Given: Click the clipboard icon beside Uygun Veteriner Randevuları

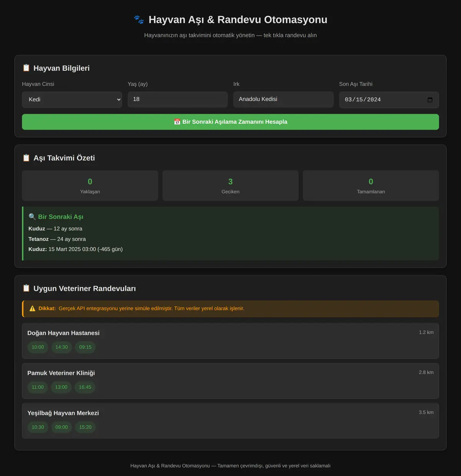Looking at the screenshot, I should [26, 288].
